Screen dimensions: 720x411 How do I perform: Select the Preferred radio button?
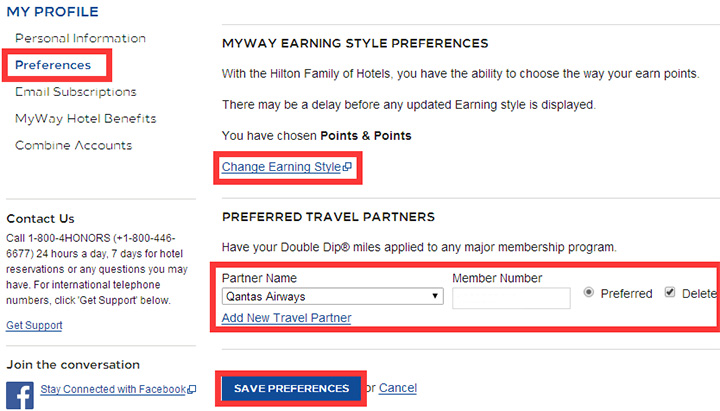click(x=589, y=293)
